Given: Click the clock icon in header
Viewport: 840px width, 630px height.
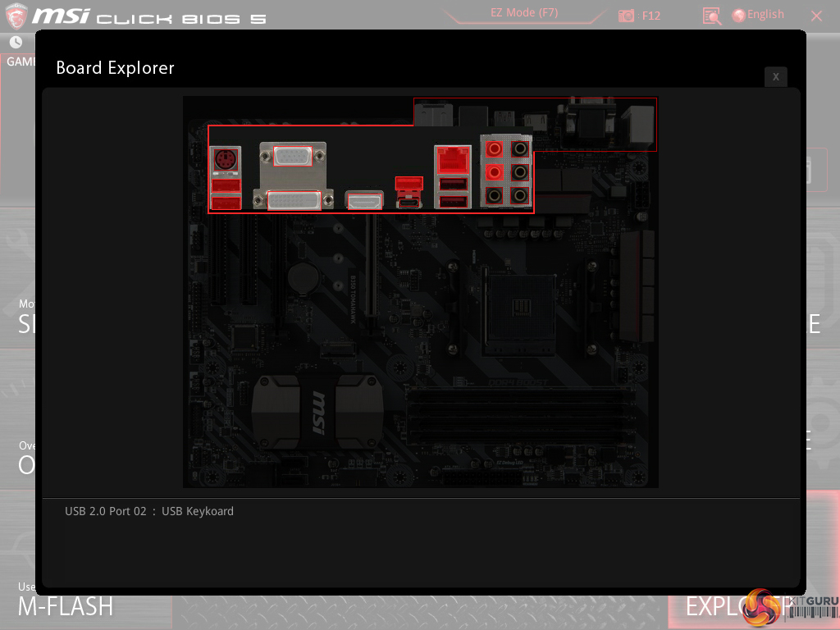Looking at the screenshot, I should pos(16,42).
